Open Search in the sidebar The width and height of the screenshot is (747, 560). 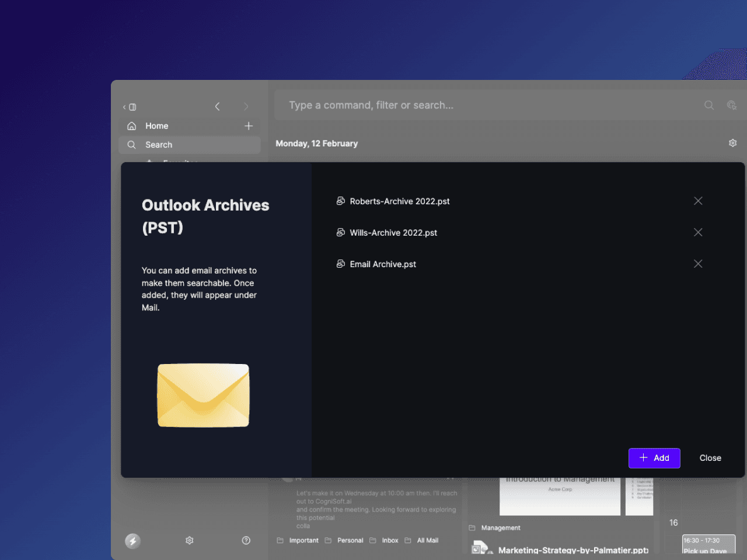point(190,145)
